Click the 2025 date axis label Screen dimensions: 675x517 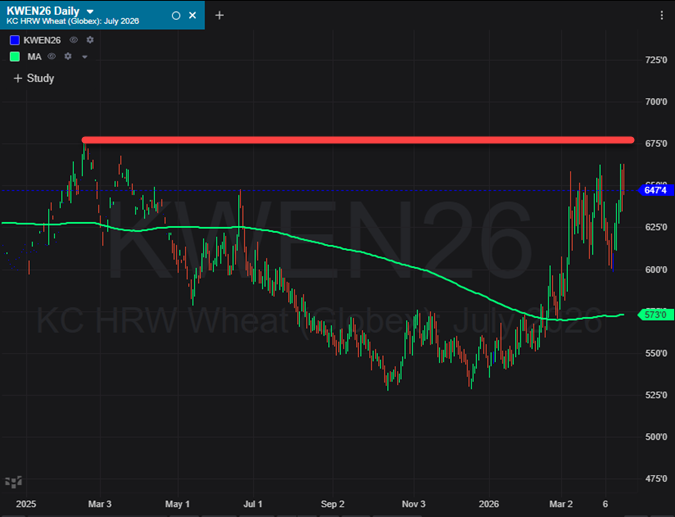[x=26, y=504]
